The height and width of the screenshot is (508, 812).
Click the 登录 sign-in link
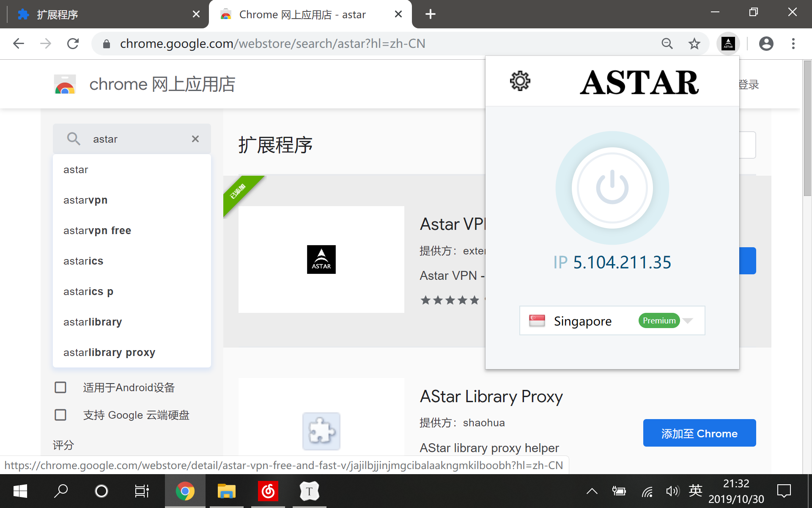click(749, 85)
